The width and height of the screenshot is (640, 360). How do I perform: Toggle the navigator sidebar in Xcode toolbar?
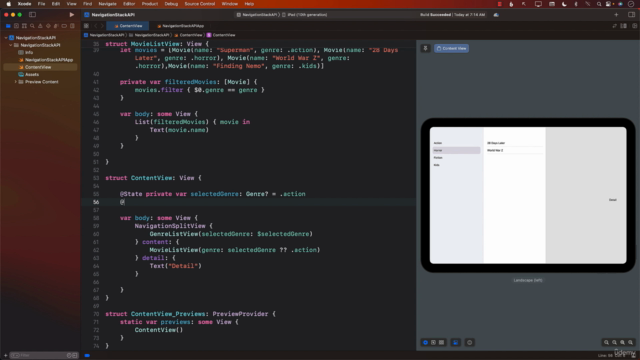click(x=32, y=15)
